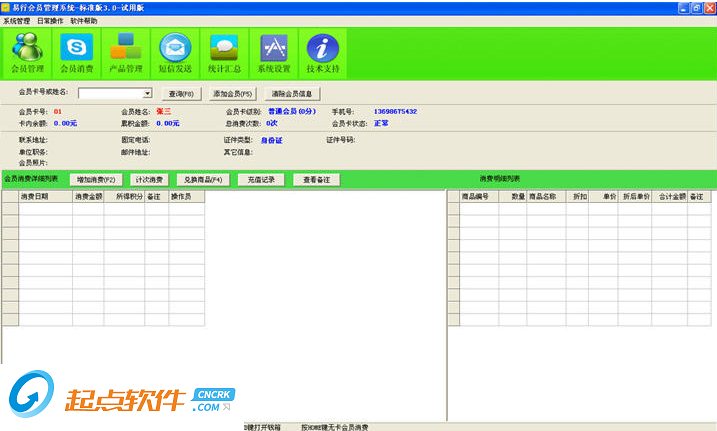
Task: Open the 软件帮助 menu
Action: 84,21
